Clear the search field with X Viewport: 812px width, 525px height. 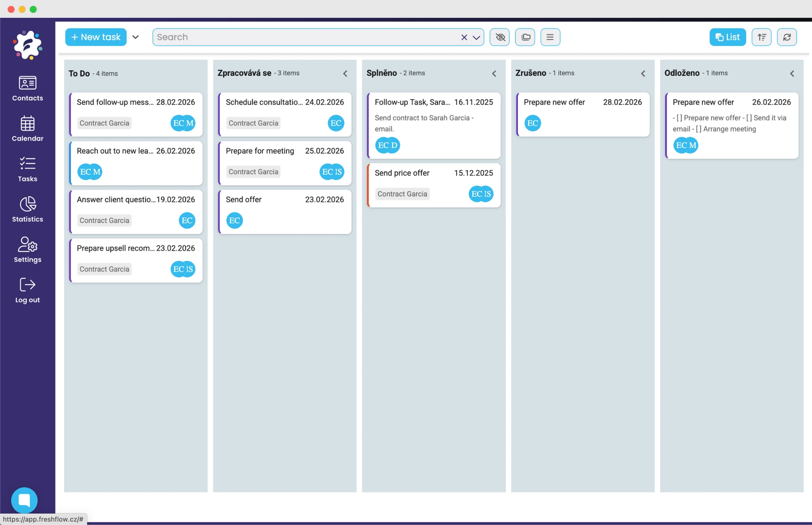464,37
